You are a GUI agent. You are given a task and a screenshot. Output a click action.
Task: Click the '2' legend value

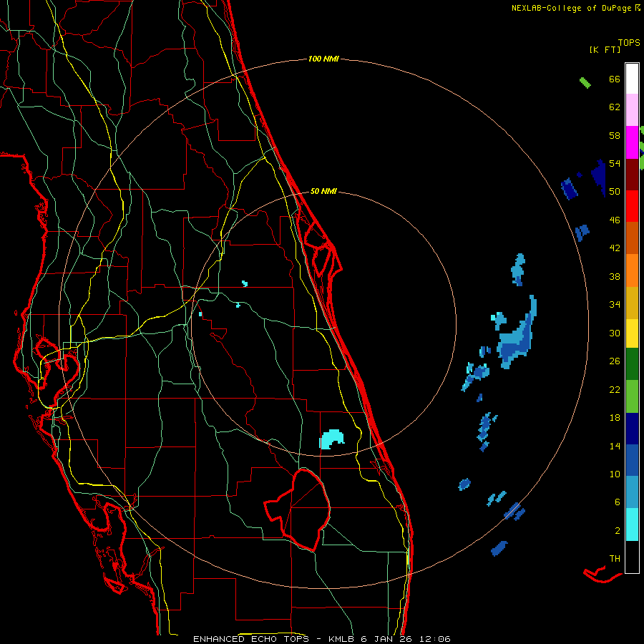[x=618, y=531]
